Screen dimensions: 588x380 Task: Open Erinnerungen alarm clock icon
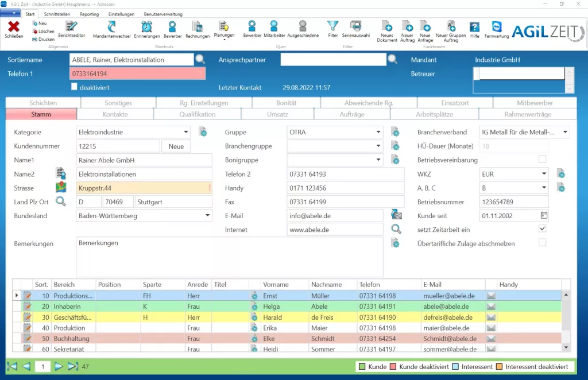(x=147, y=26)
